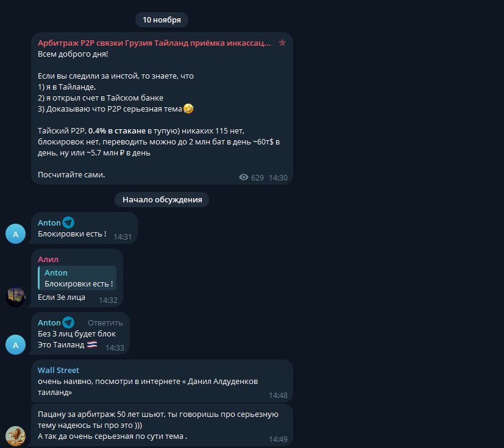Open Anton's 'A' avatar beside 'Это Таиланд'
The height and width of the screenshot is (448, 504).
tap(15, 344)
